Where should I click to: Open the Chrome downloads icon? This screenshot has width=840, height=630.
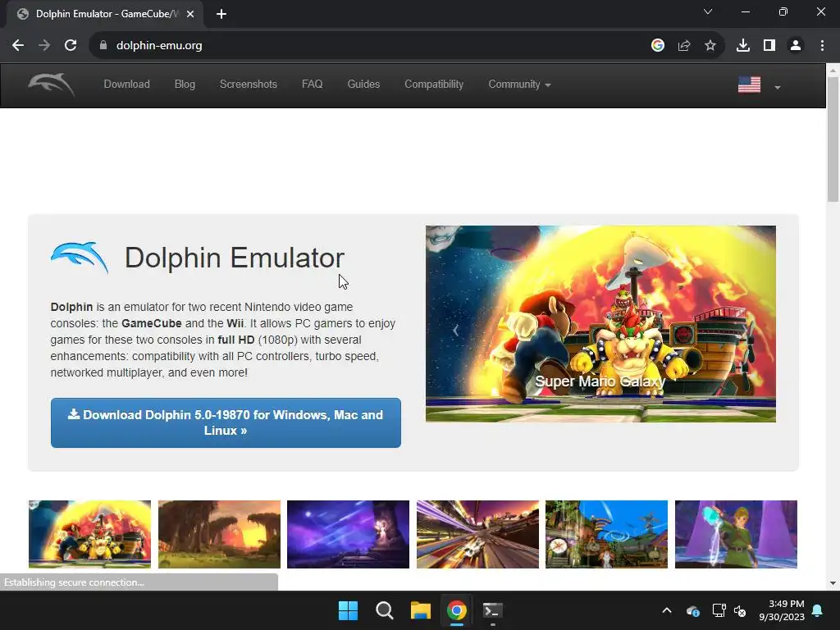pyautogui.click(x=743, y=46)
